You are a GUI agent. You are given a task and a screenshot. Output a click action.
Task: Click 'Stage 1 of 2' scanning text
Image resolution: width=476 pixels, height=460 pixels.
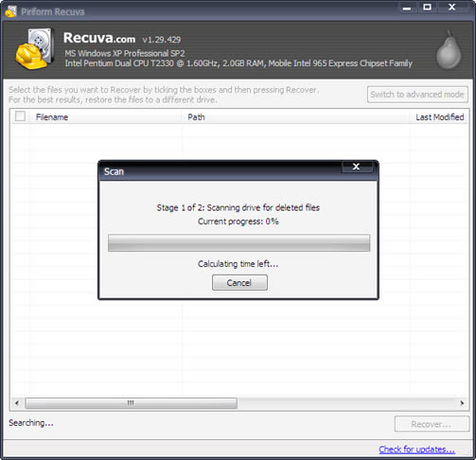pyautogui.click(x=238, y=207)
